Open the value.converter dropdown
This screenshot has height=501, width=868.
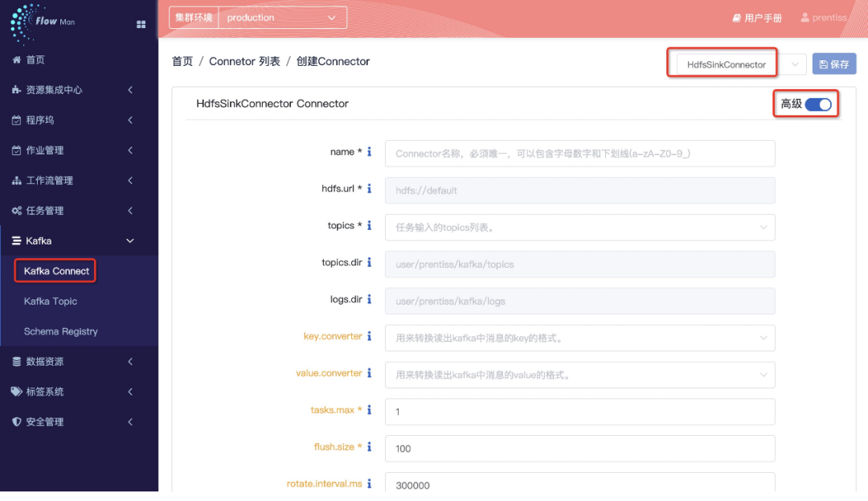coord(579,375)
